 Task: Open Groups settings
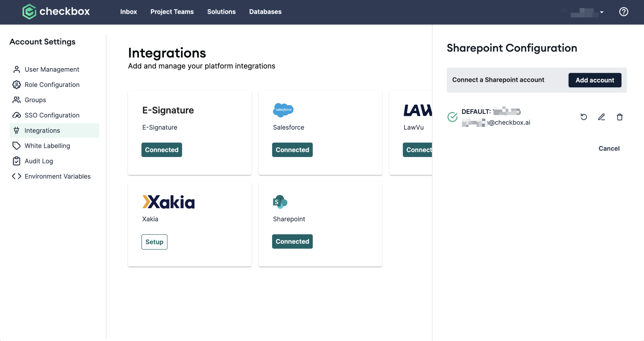click(54, 100)
